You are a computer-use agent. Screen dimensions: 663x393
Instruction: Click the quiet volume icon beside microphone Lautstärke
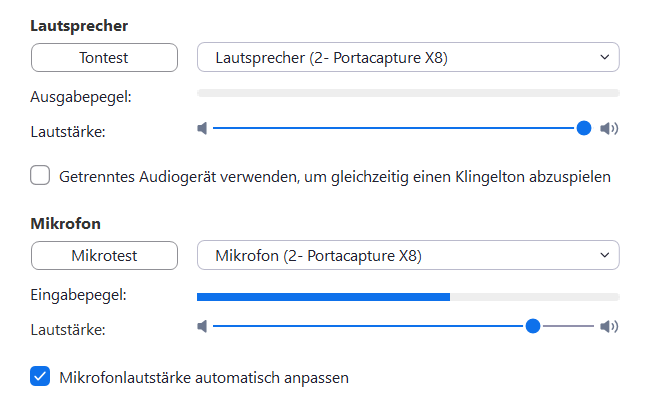click(202, 326)
